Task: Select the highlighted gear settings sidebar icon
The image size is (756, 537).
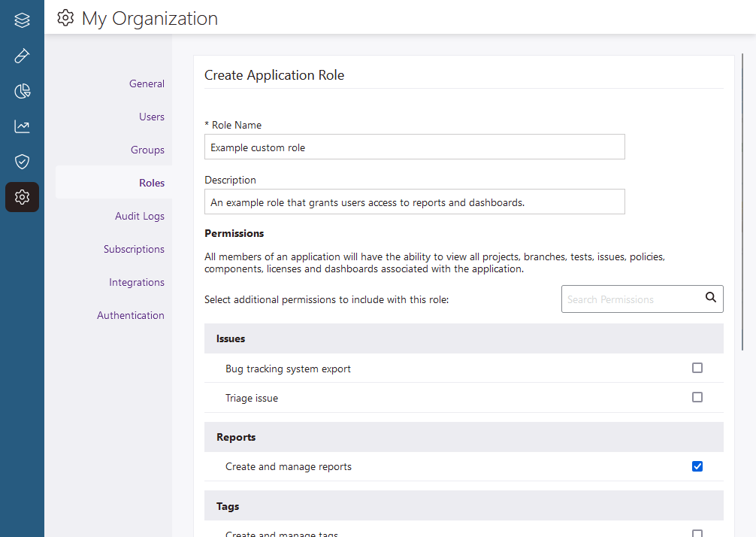Action: pos(22,197)
